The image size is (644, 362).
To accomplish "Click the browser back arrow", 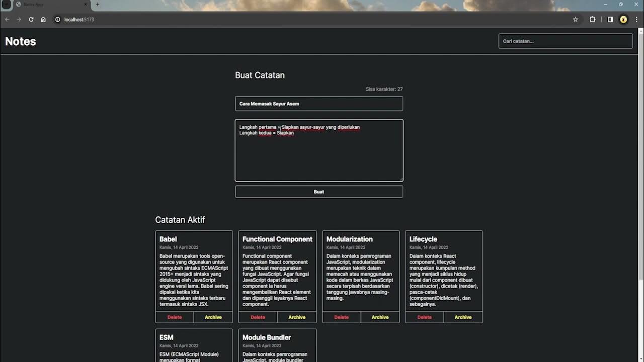I will coord(7,20).
